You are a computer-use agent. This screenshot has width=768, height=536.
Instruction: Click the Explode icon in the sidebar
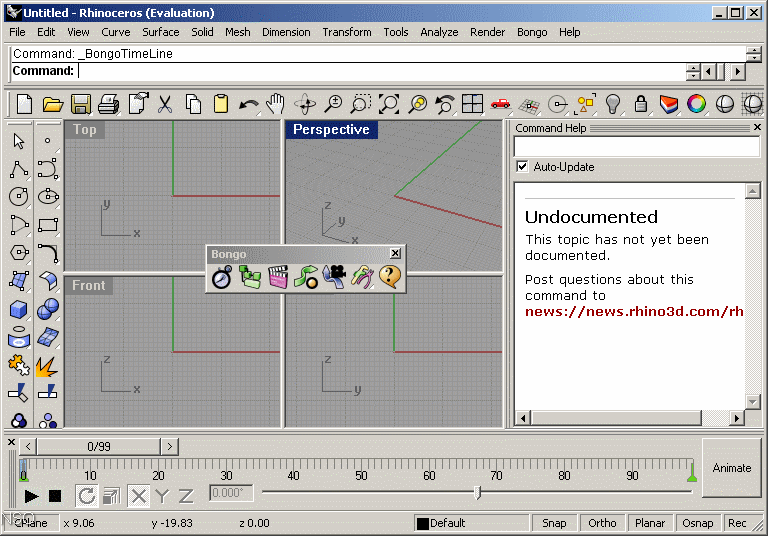[x=47, y=366]
